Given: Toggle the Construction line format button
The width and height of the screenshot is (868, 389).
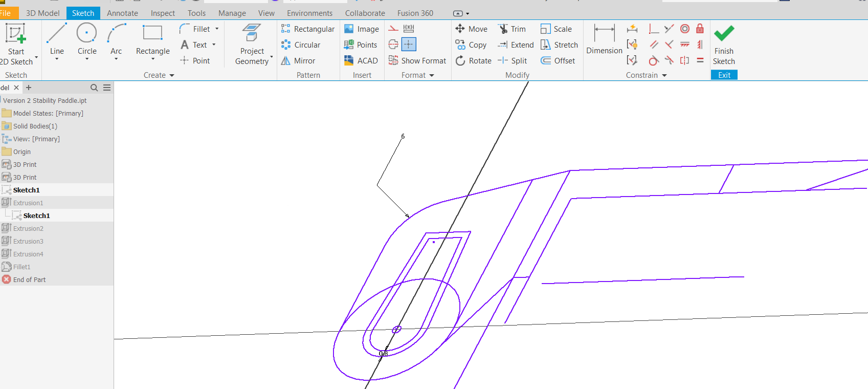Looking at the screenshot, I should coord(393,29).
